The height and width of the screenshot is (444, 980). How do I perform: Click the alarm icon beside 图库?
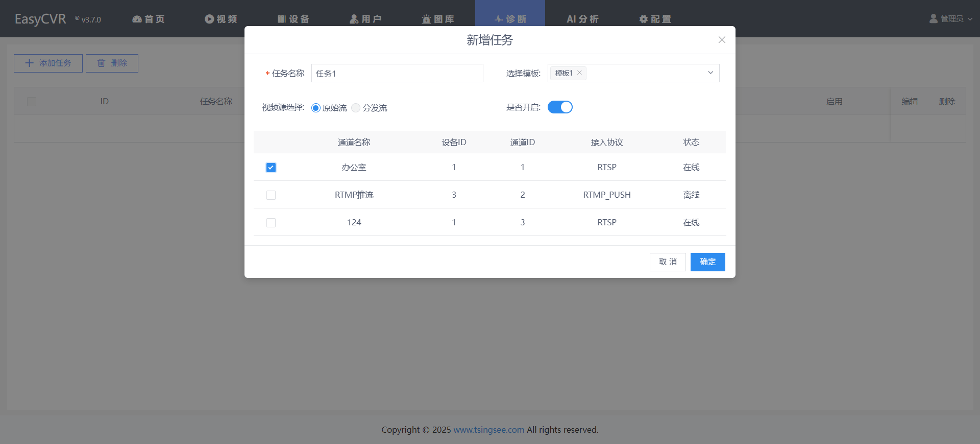point(427,19)
